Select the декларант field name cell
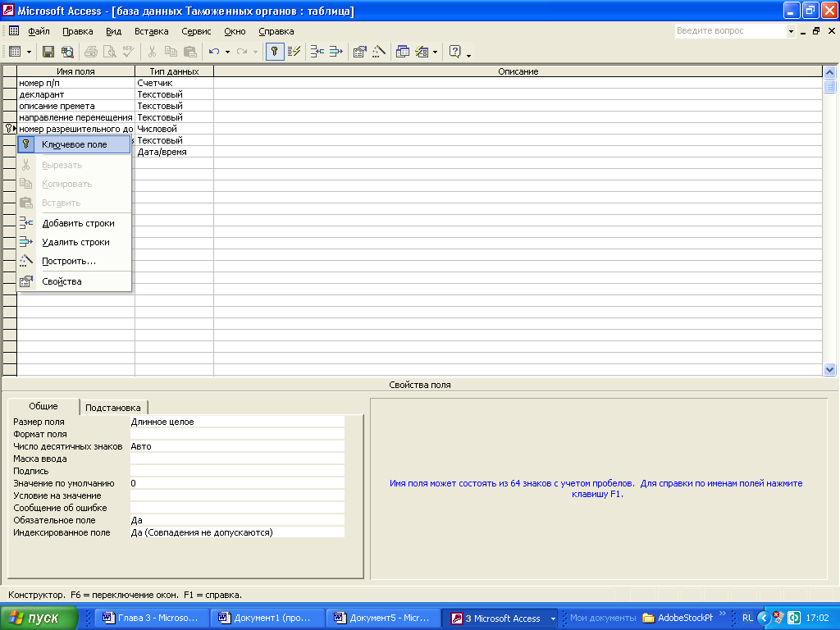 point(75,94)
